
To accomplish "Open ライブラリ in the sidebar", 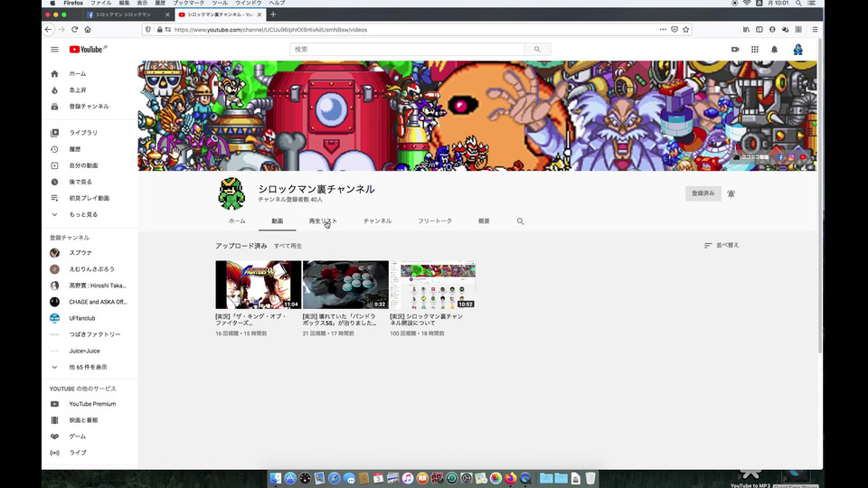I will point(90,133).
